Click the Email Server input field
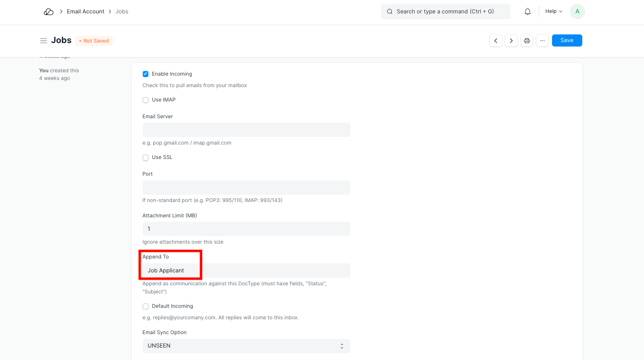The image size is (644, 360). (246, 130)
